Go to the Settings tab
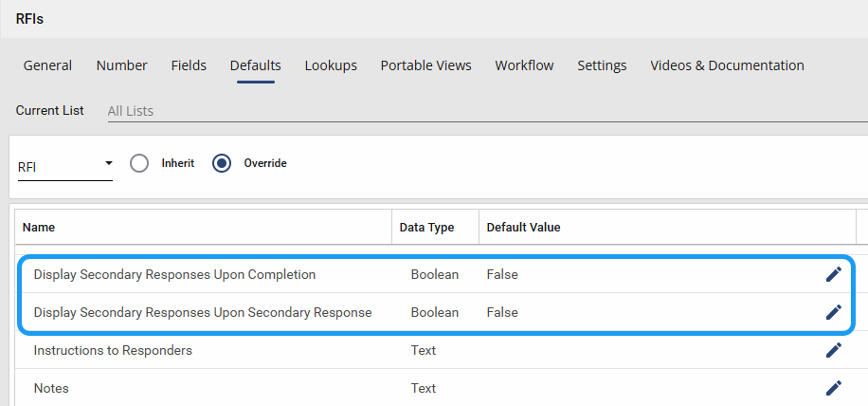Viewport: 868px width, 406px height. (602, 65)
